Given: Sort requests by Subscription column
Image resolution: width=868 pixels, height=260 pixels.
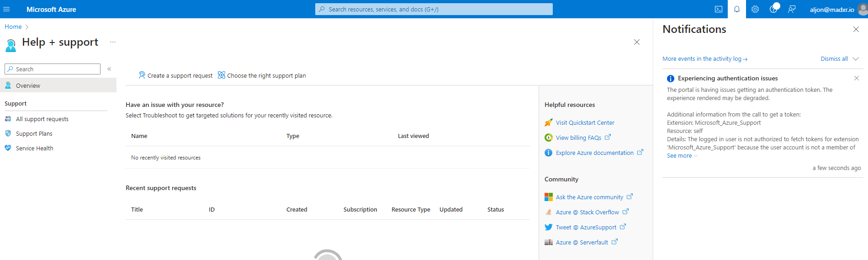Looking at the screenshot, I should click(360, 210).
